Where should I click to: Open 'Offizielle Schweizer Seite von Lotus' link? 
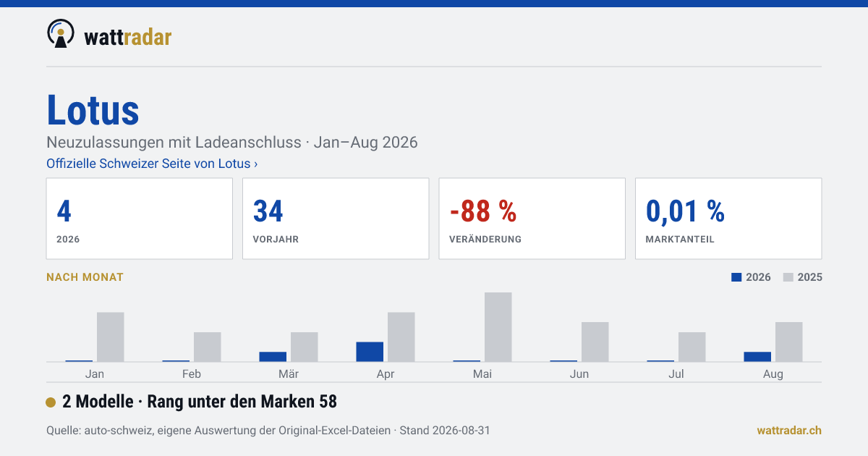tap(152, 164)
